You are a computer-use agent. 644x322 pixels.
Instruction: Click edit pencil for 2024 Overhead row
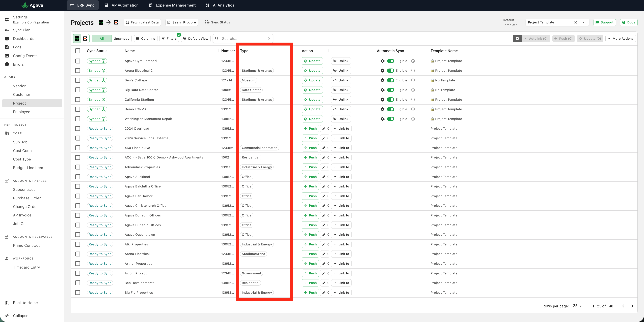324,128
